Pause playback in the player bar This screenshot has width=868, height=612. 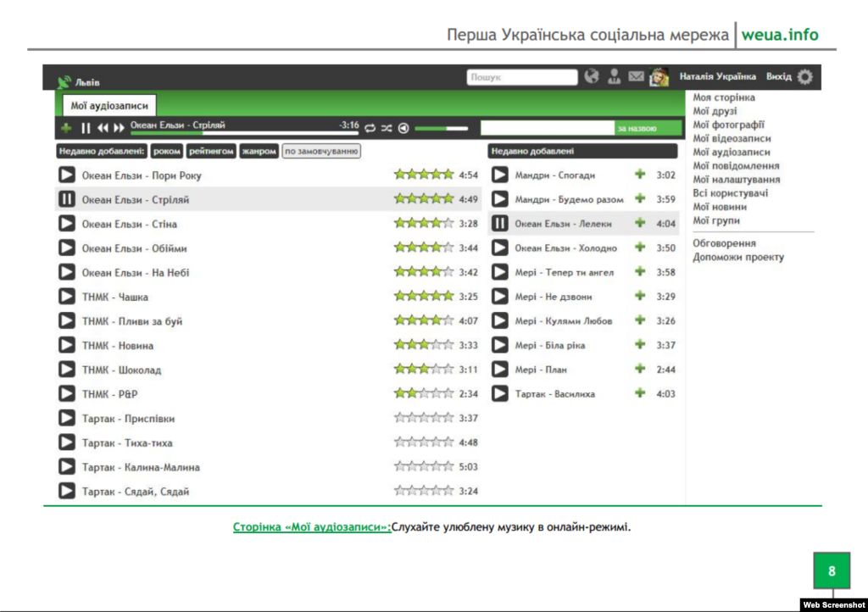(x=85, y=128)
